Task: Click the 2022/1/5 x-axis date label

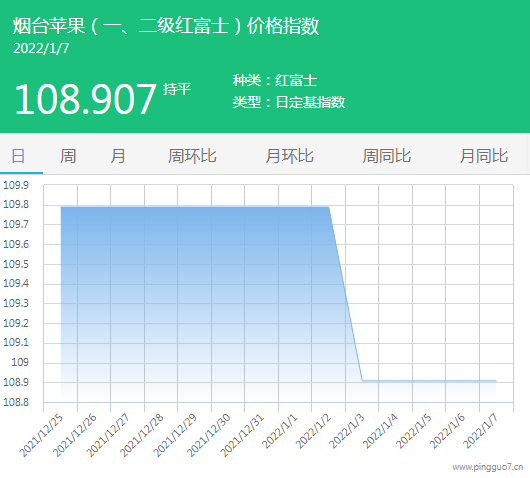Action: 414,431
